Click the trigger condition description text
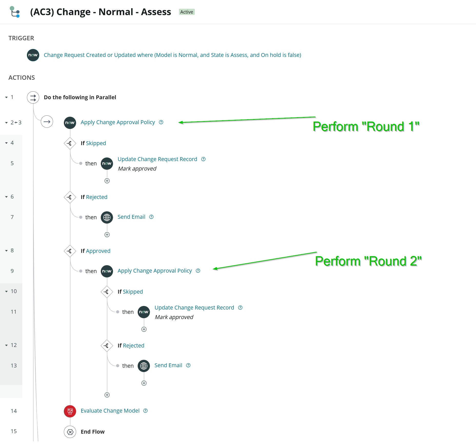The height and width of the screenshot is (448, 476). [x=172, y=55]
